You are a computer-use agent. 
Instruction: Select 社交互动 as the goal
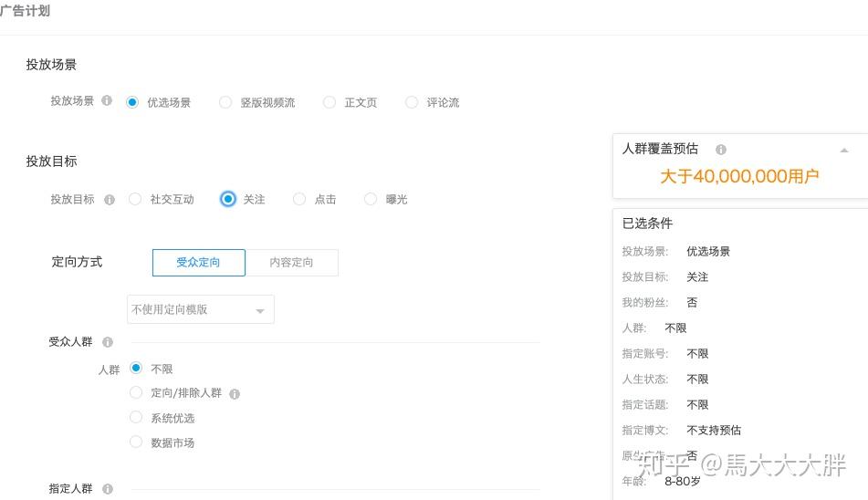pyautogui.click(x=135, y=199)
